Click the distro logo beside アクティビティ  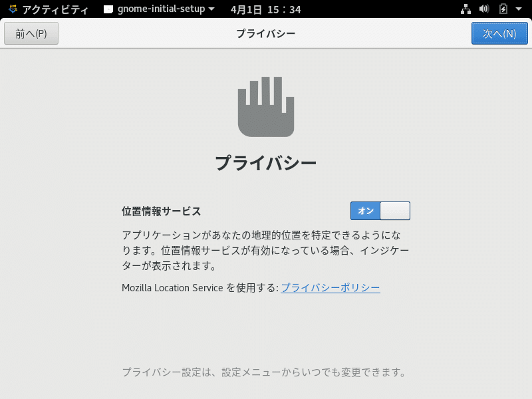13,9
